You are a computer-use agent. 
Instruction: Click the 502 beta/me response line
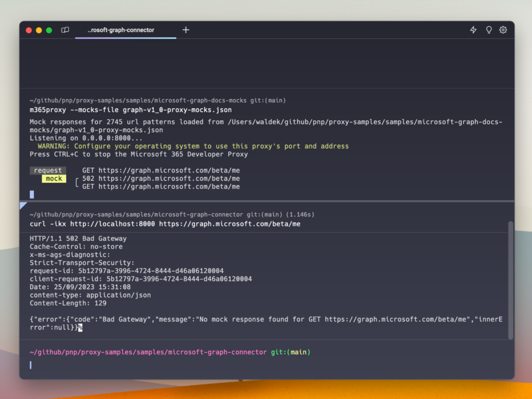(161, 178)
